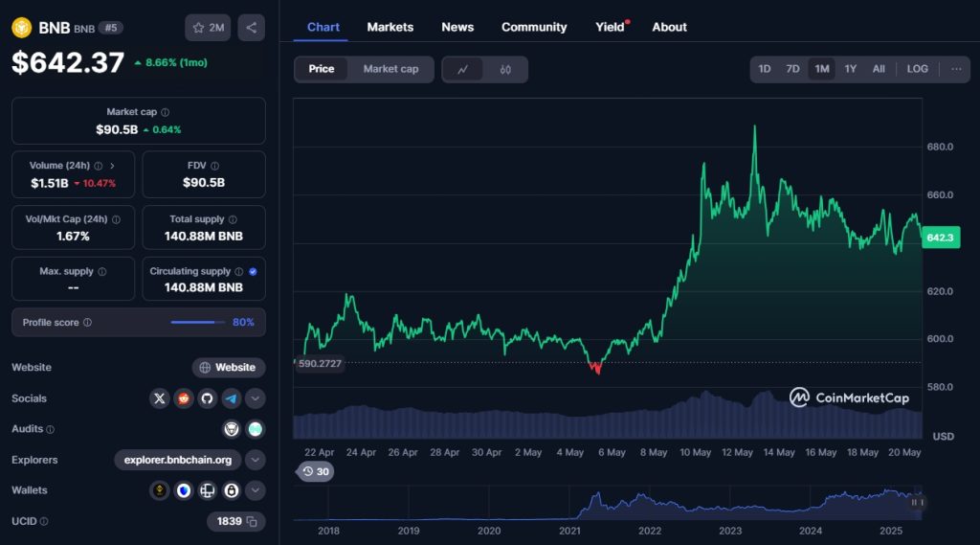This screenshot has height=545, width=980.
Task: Select Price chart mode
Action: coord(322,69)
